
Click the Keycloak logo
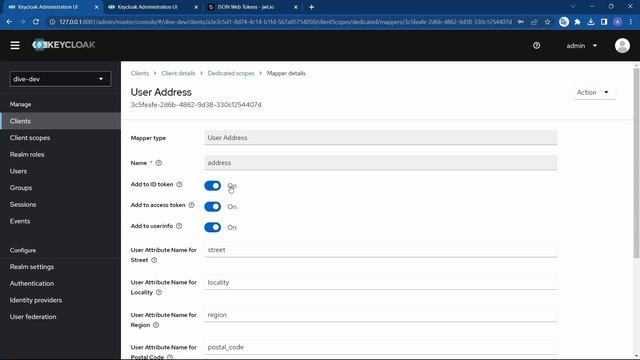point(63,45)
